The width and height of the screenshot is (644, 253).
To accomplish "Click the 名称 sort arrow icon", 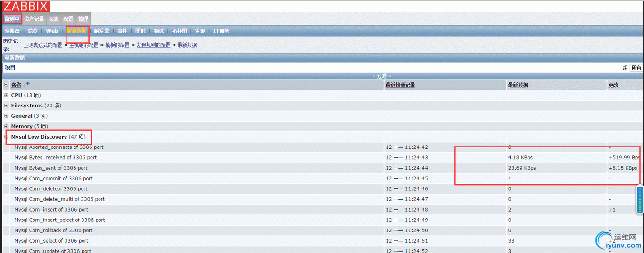I will tap(27, 84).
